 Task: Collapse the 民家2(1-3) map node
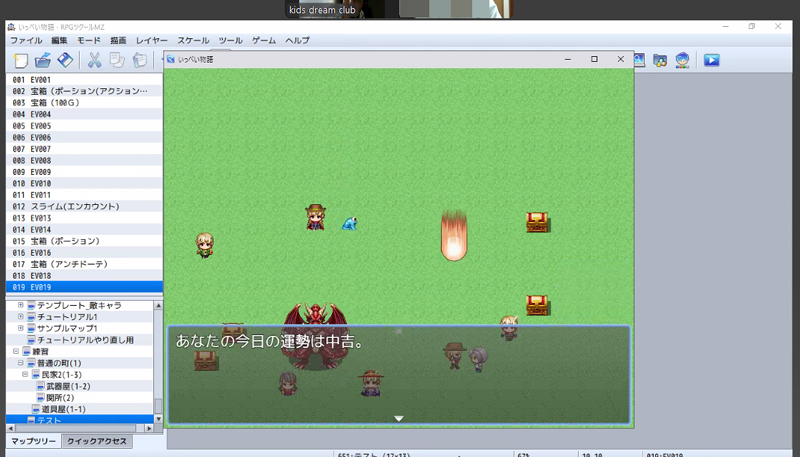25,374
